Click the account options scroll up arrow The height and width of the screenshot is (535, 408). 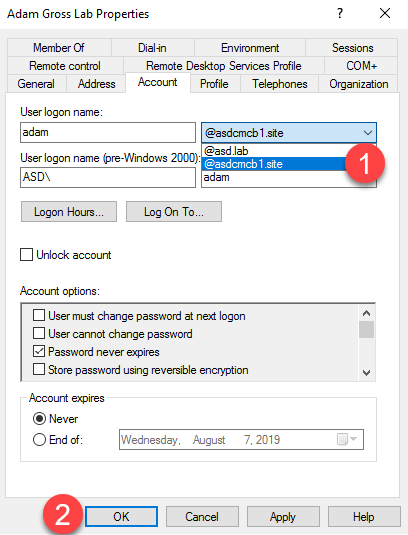tap(367, 313)
